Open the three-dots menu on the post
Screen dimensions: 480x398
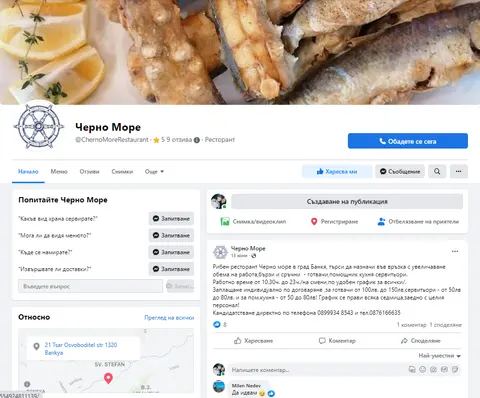click(x=455, y=251)
